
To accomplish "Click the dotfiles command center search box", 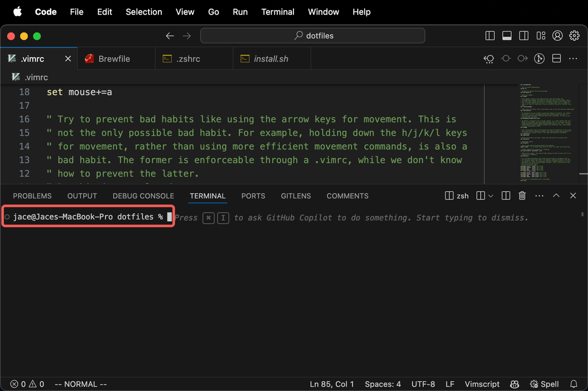I will click(x=313, y=36).
